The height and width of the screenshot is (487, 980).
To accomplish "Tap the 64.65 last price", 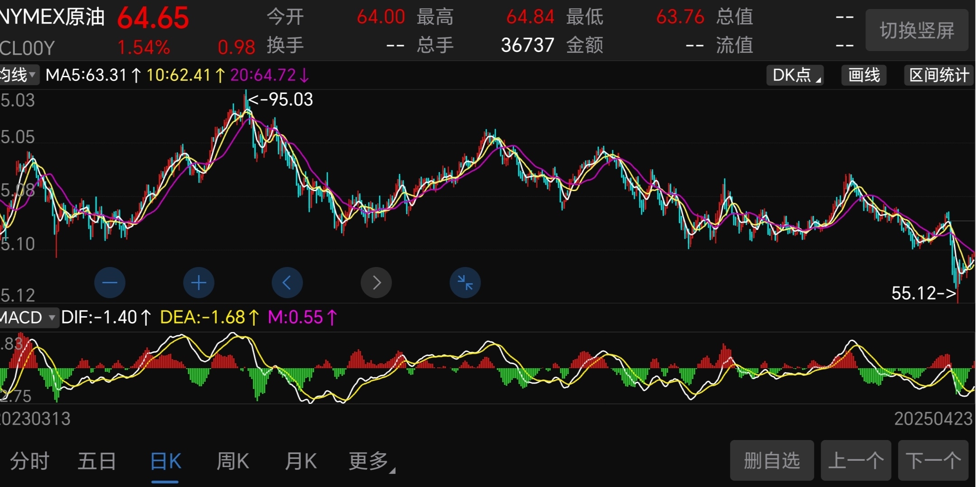I will click(153, 18).
